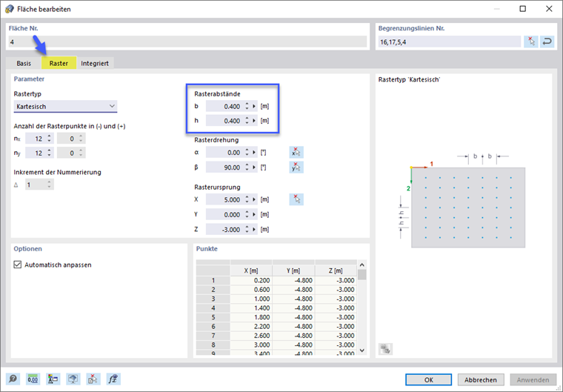Select the Raster tab

pos(59,63)
